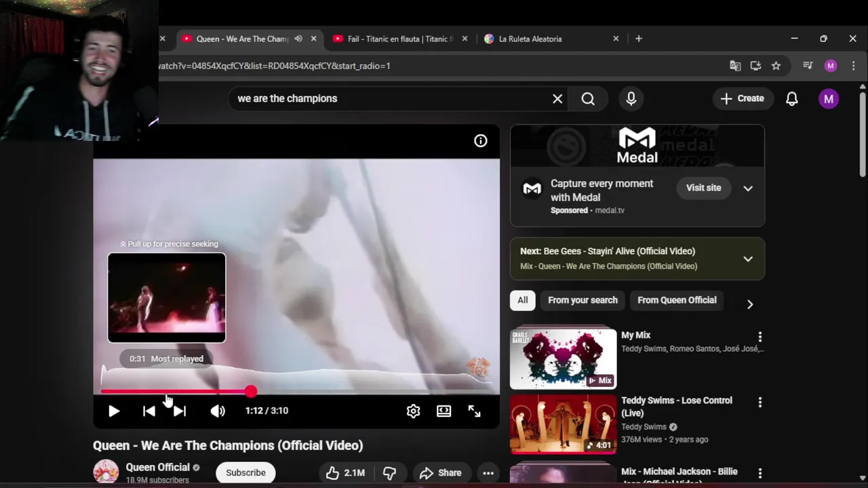Open Chrome three-dot menu
The height and width of the screenshot is (488, 868).
(853, 66)
